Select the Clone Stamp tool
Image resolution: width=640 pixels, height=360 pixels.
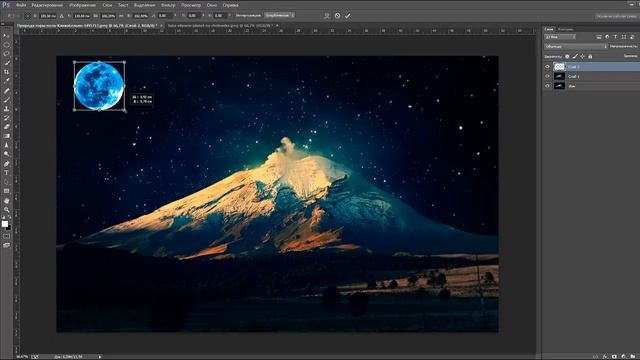(x=7, y=109)
